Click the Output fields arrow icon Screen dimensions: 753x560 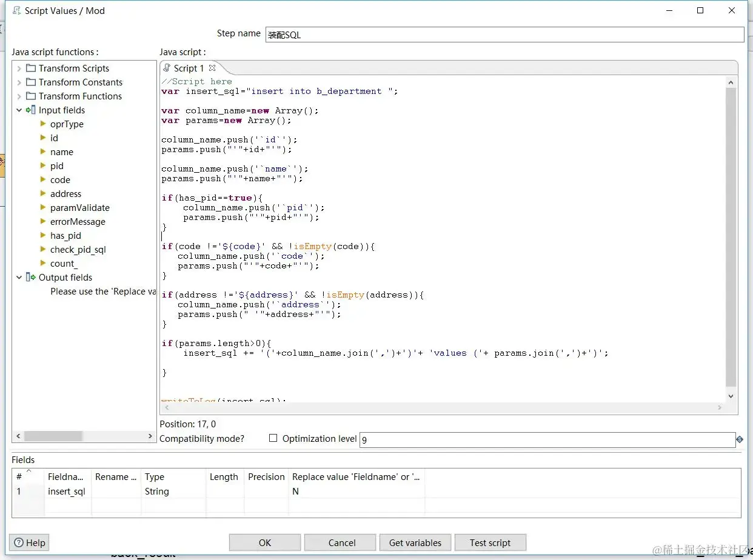pos(30,278)
